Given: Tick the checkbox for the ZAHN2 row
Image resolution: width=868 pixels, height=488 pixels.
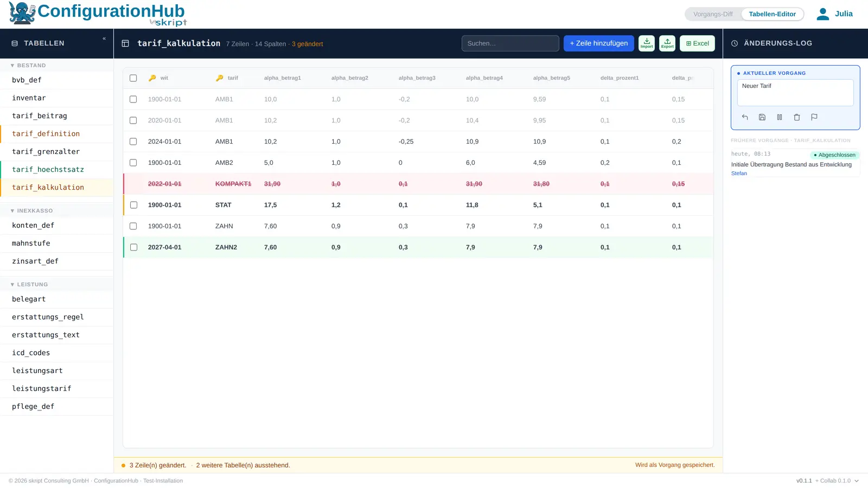Looking at the screenshot, I should tap(134, 247).
